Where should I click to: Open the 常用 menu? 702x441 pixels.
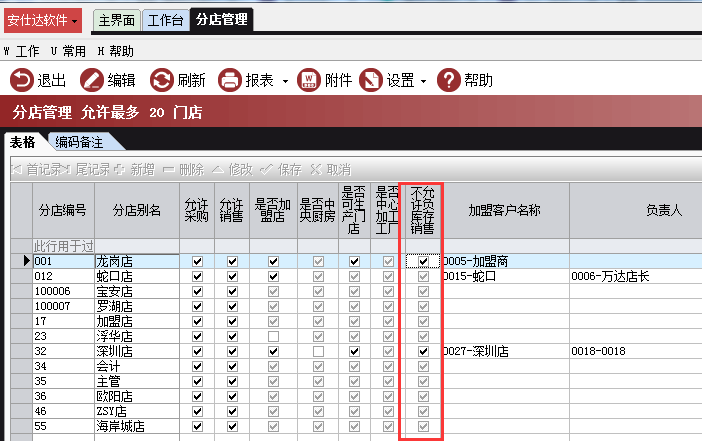(x=68, y=51)
